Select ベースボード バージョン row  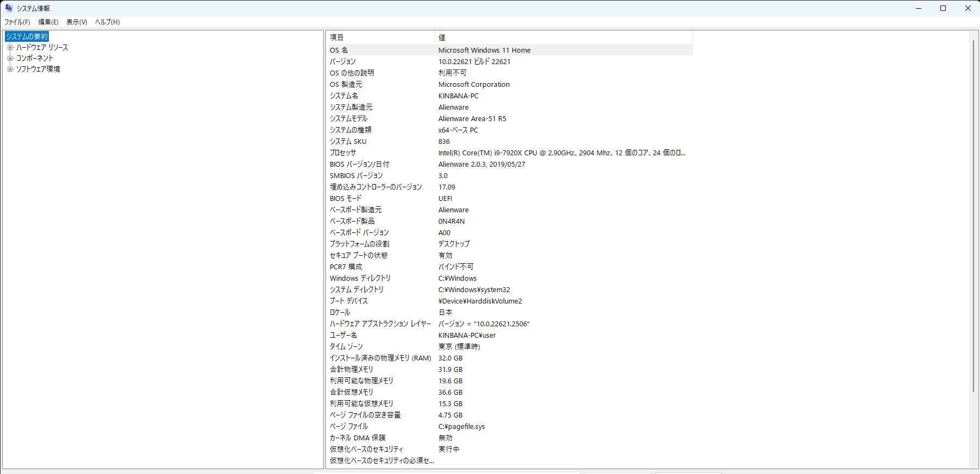coord(510,232)
